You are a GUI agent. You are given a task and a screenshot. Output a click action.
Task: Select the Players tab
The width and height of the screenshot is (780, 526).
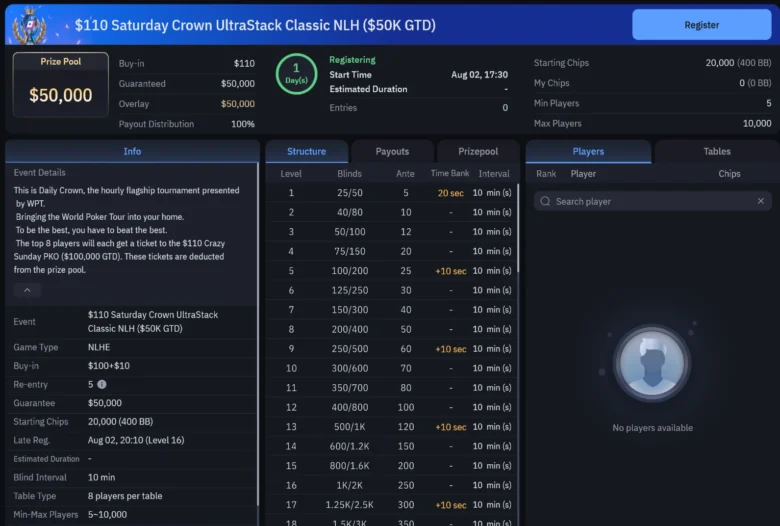[588, 151]
